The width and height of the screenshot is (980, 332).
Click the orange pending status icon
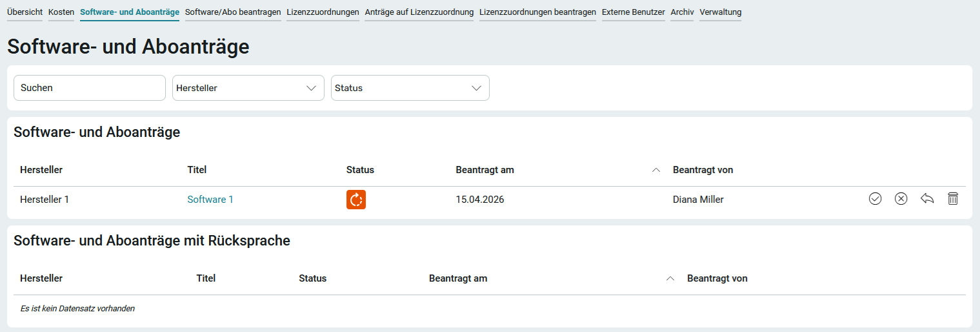tap(356, 200)
